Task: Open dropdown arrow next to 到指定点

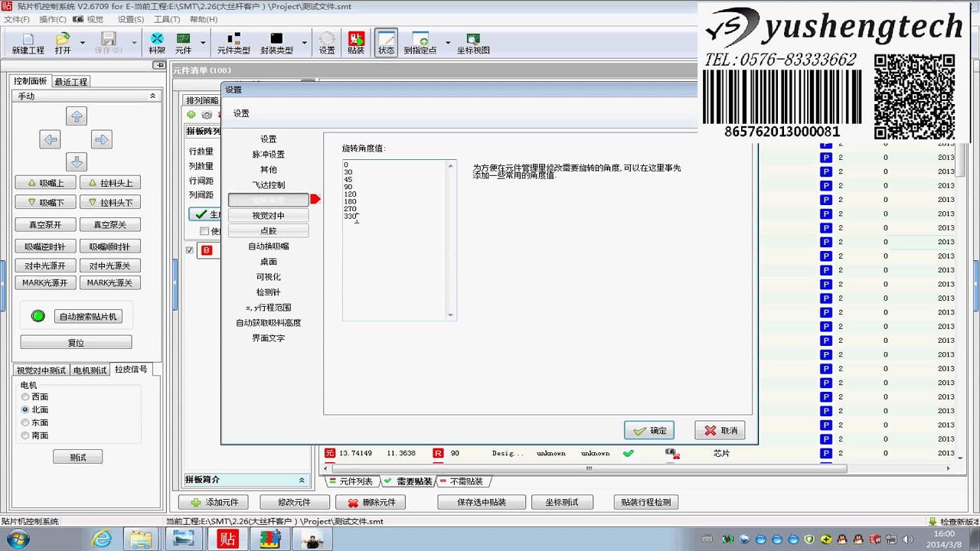Action: click(448, 44)
